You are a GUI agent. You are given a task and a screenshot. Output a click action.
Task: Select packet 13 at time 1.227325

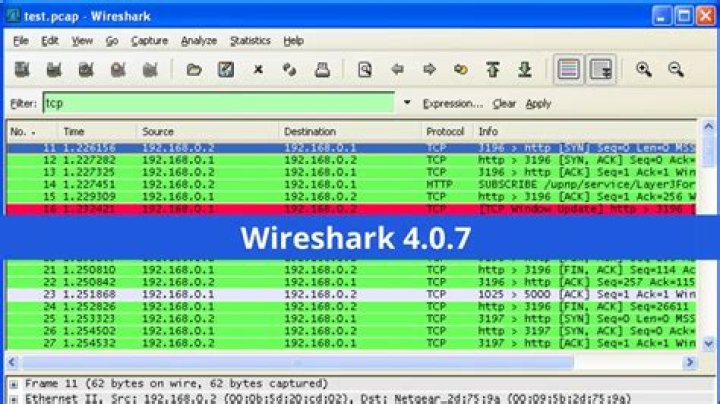351,172
